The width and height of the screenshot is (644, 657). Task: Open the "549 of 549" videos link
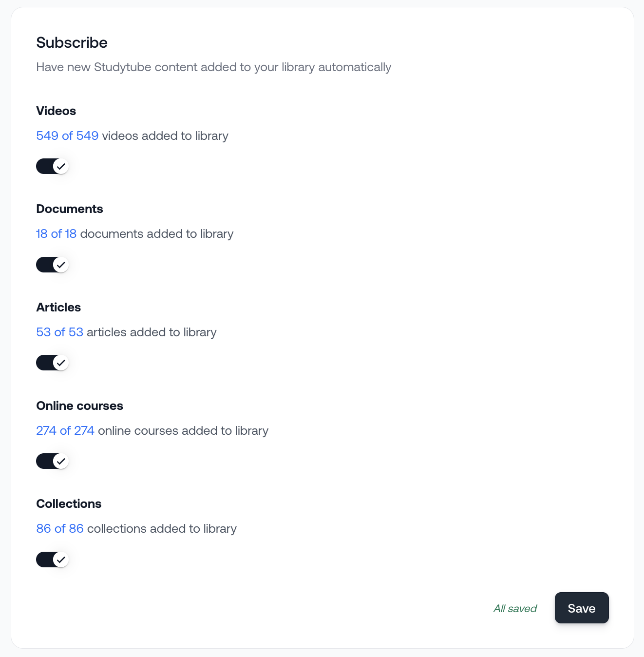[x=67, y=135]
